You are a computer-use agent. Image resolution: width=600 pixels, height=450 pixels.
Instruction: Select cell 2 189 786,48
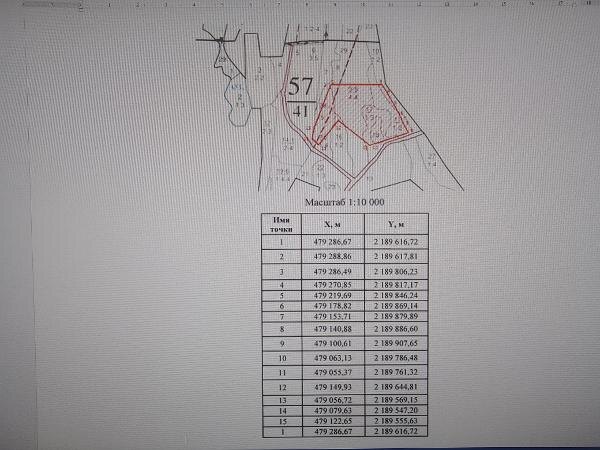point(396,358)
